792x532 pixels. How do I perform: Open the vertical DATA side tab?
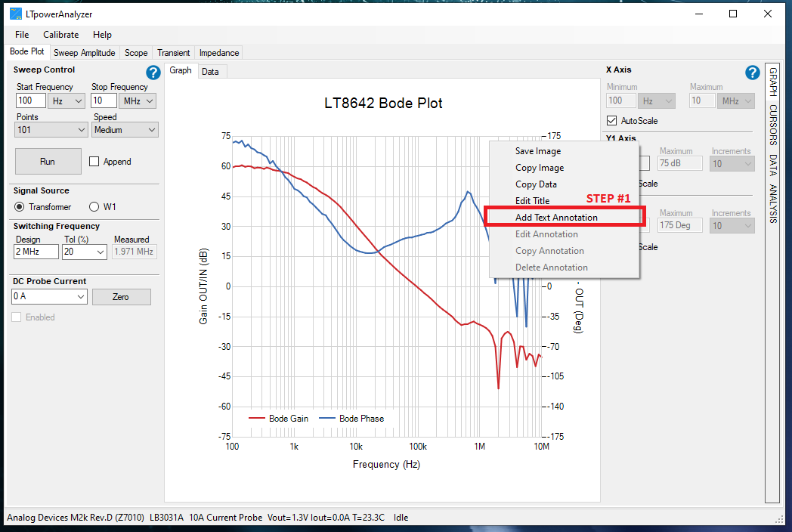772,165
